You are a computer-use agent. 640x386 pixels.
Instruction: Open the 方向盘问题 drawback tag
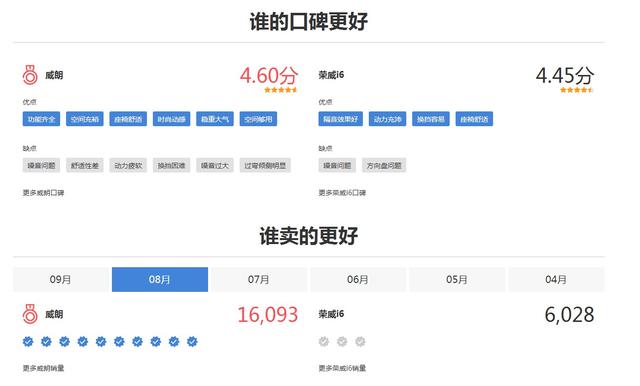[384, 165]
